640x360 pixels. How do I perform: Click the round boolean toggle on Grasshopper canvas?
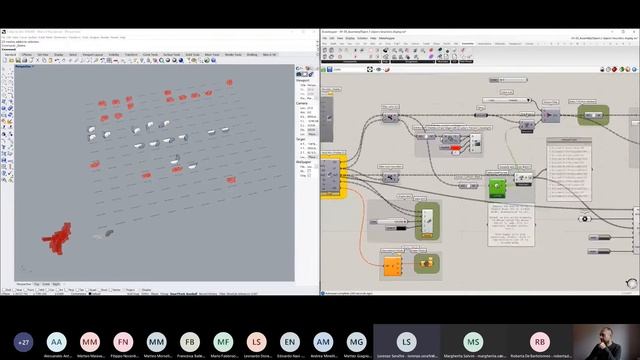click(584, 219)
